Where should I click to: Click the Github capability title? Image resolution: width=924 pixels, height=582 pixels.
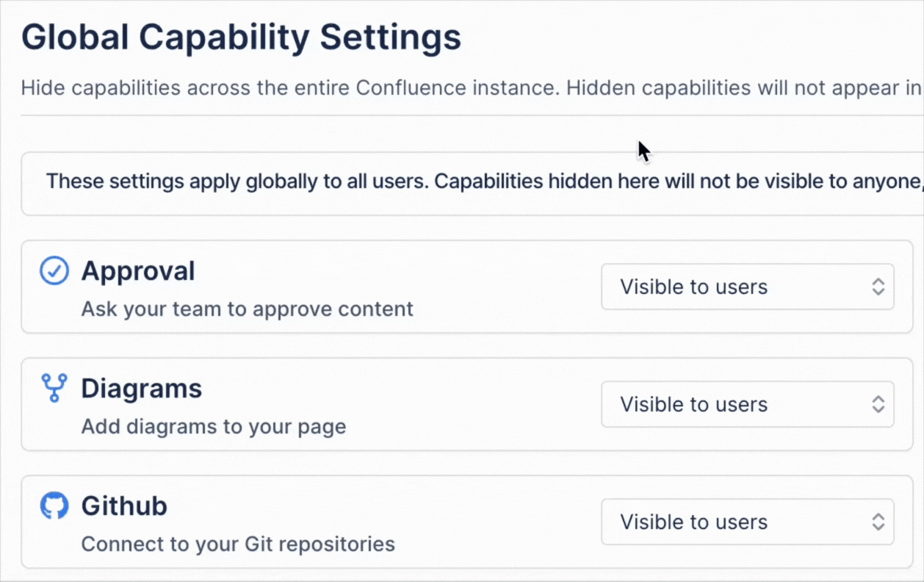[123, 506]
